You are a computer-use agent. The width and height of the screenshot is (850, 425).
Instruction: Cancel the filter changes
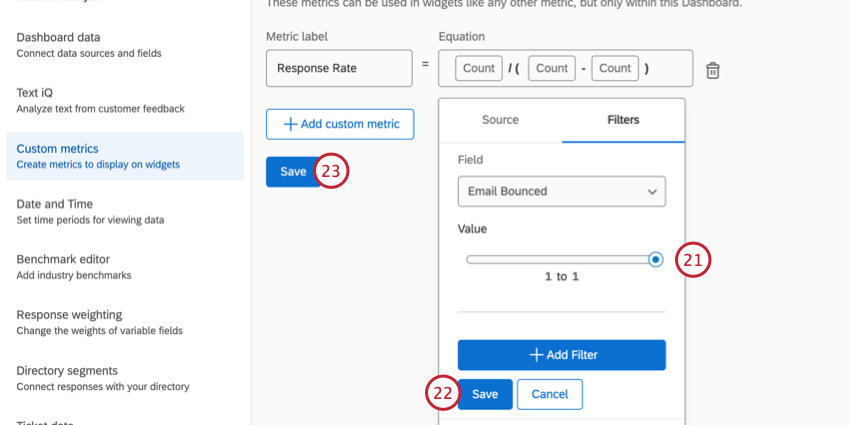[549, 394]
